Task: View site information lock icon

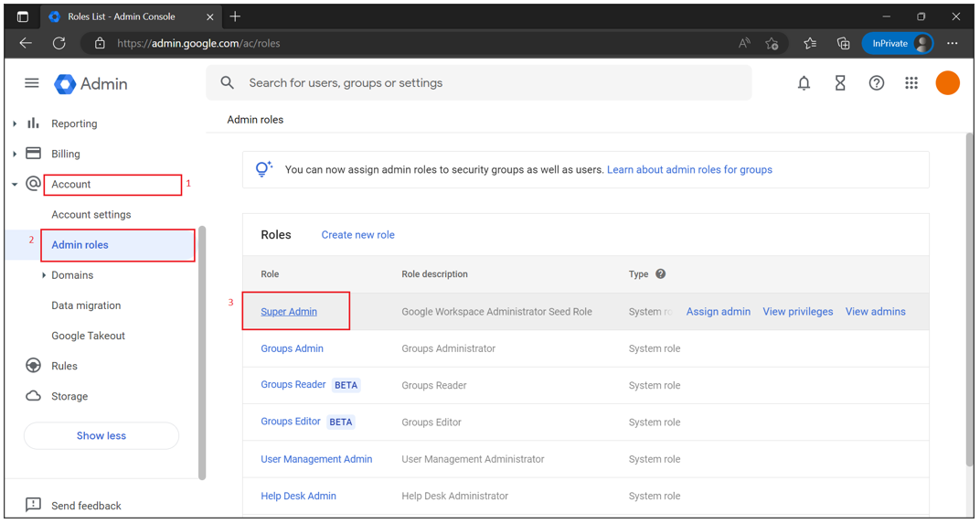Action: coord(100,43)
